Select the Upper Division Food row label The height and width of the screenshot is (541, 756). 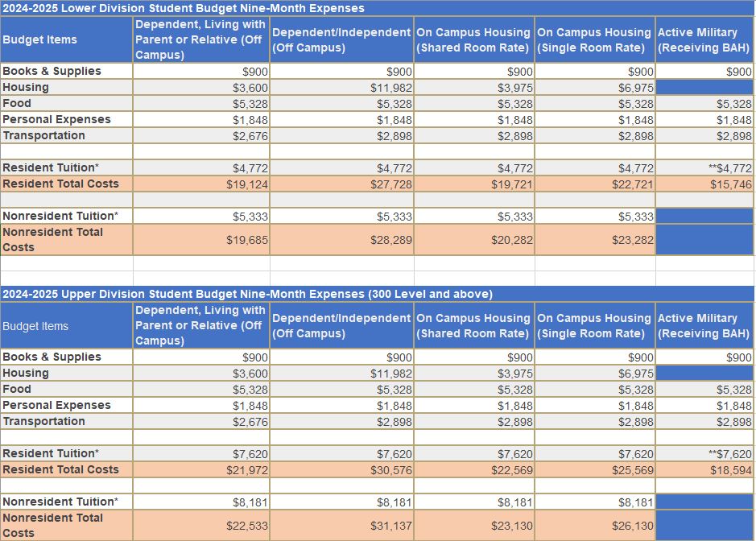tap(18, 389)
